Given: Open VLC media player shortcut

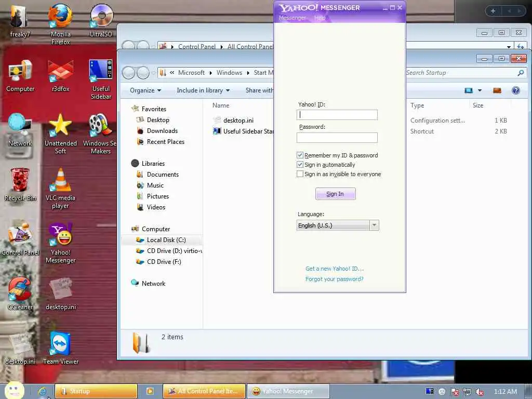Looking at the screenshot, I should point(60,188).
